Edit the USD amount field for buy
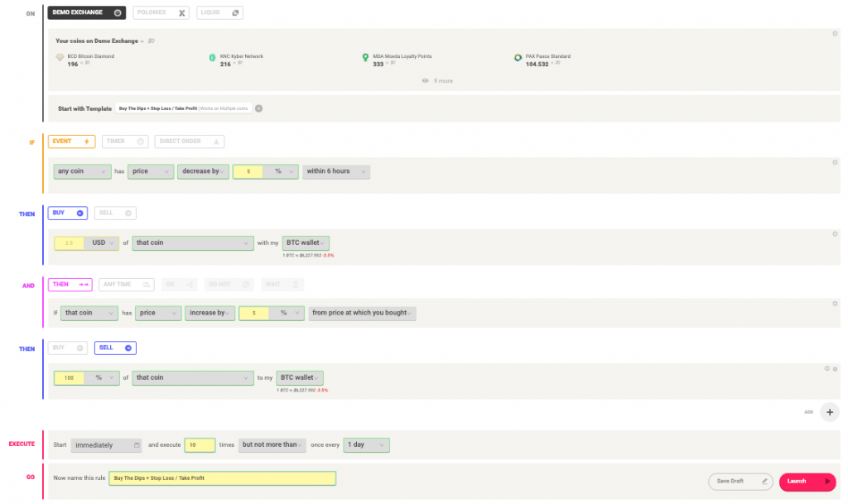 coord(70,243)
